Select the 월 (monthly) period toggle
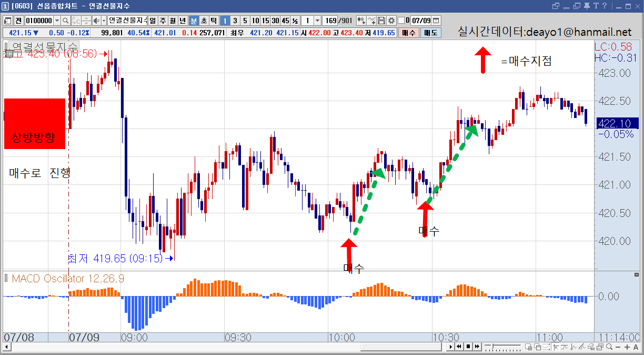The image size is (644, 355). pyautogui.click(x=173, y=21)
